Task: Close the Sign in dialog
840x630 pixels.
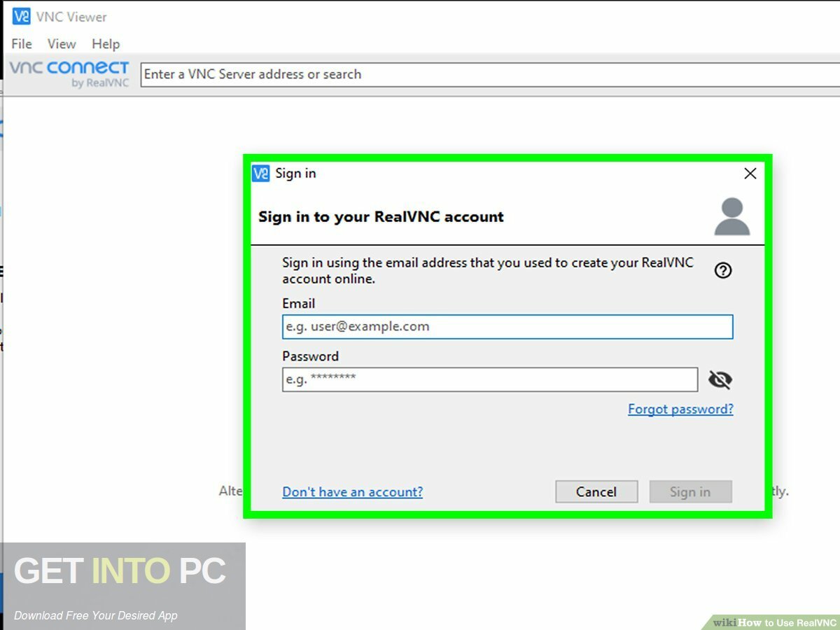Action: coord(750,173)
